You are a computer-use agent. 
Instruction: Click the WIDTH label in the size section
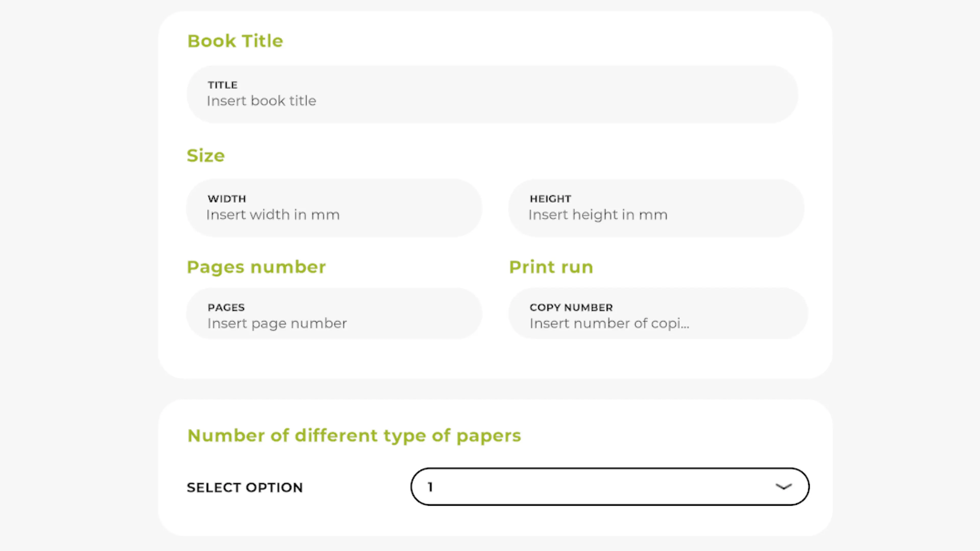click(x=227, y=199)
